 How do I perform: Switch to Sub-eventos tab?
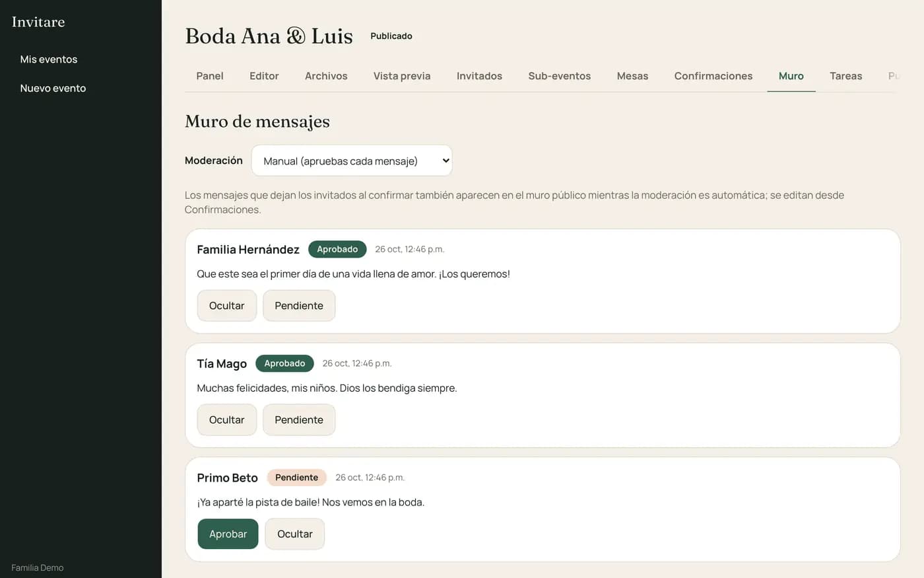click(x=560, y=76)
